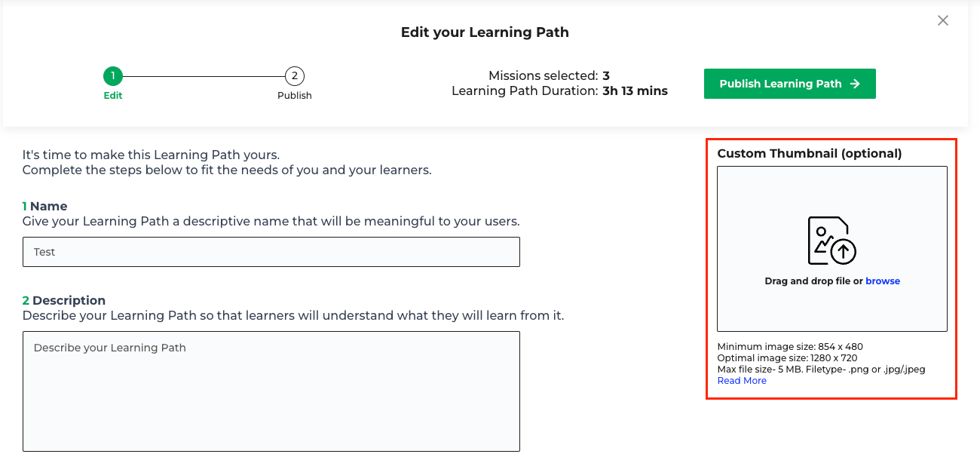The height and width of the screenshot is (457, 980).
Task: Select the step 1 circle indicator
Action: (113, 75)
